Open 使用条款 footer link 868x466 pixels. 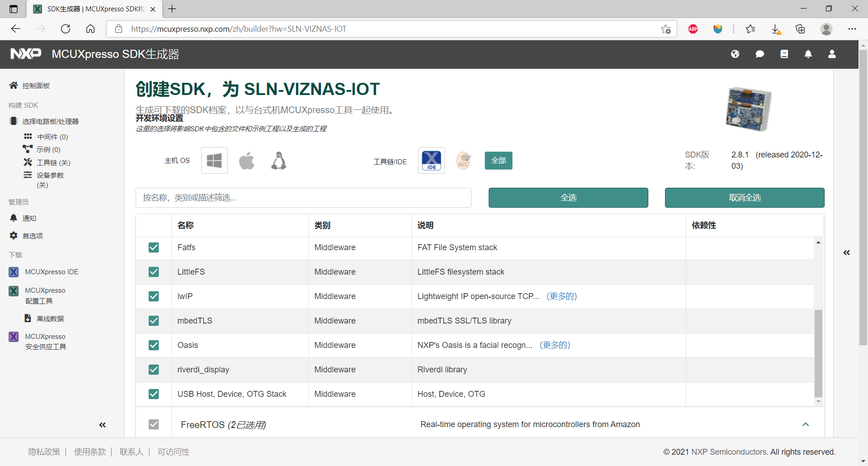[x=90, y=452]
